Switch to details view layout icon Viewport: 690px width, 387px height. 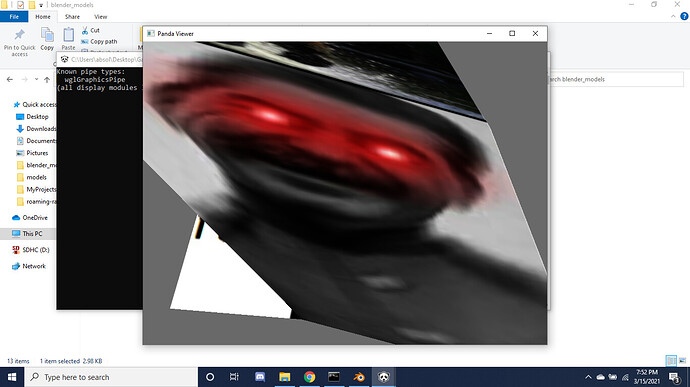[671, 361]
